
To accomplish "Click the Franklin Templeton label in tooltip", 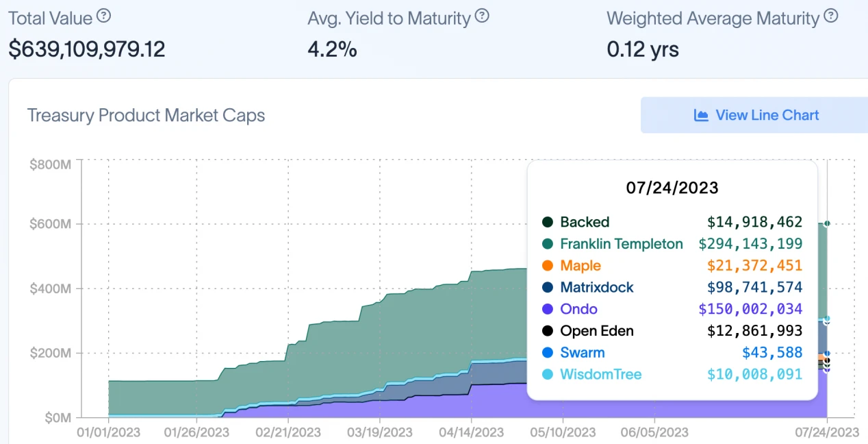I will 622,244.
